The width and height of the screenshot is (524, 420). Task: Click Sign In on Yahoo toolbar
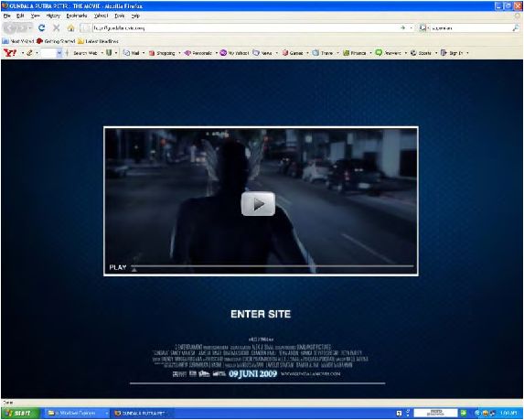click(x=452, y=53)
